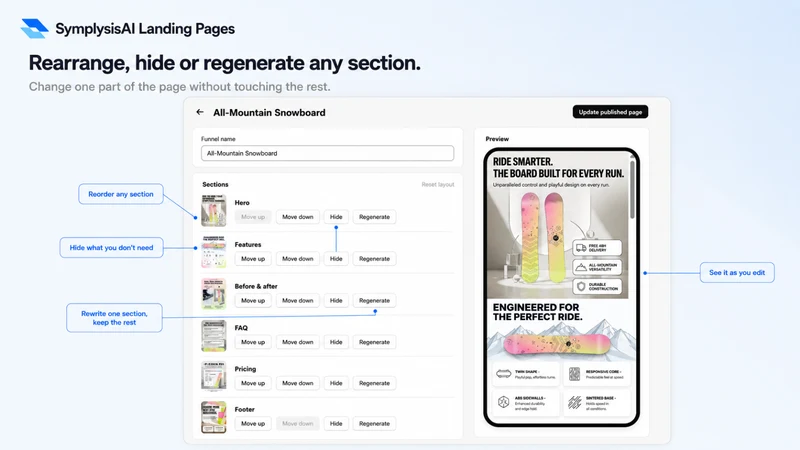Select the Hero section thumbnail

tap(214, 210)
